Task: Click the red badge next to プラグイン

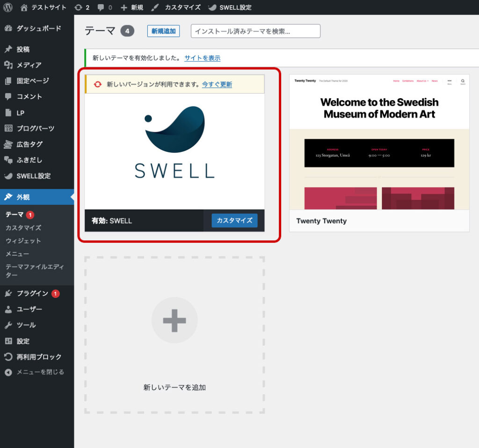Action: [55, 294]
